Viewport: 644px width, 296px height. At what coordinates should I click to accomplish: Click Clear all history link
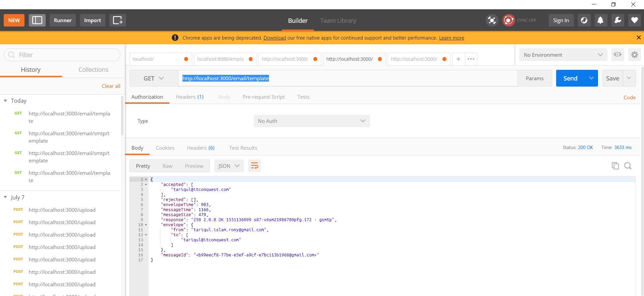click(x=111, y=86)
